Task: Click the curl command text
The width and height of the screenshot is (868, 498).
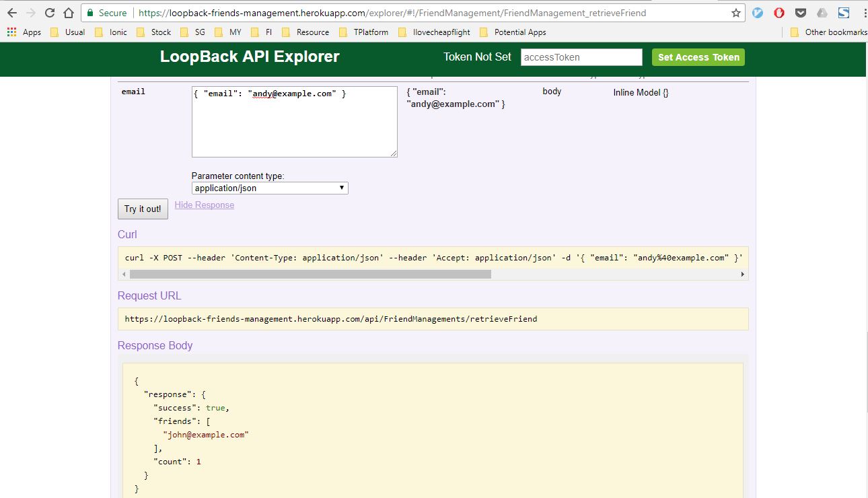Action: pos(433,258)
